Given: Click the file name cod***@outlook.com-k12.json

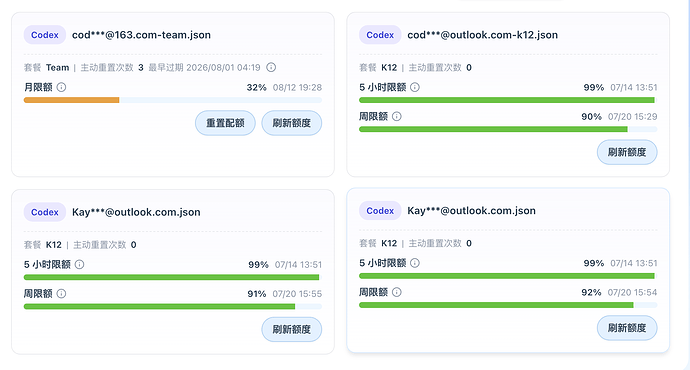Looking at the screenshot, I should (482, 35).
